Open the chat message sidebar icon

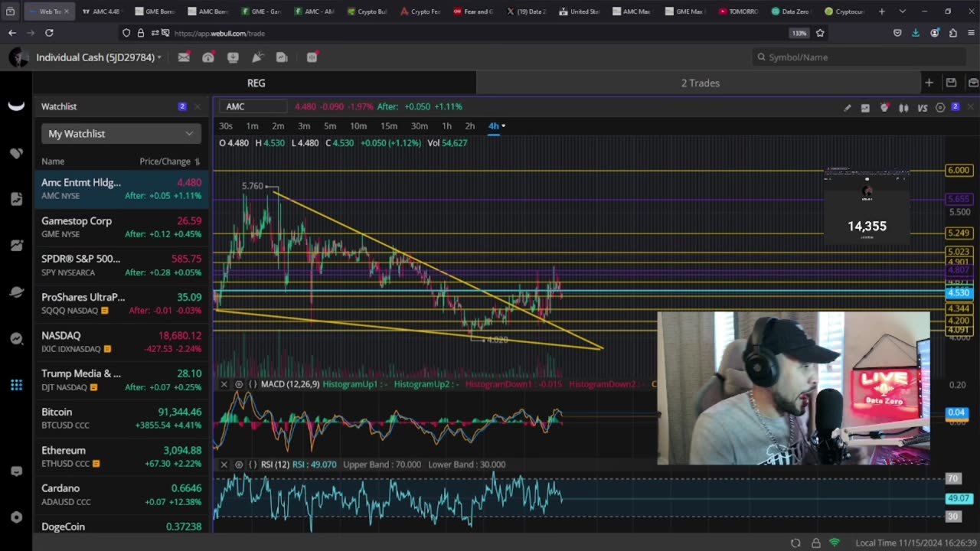pyautogui.click(x=16, y=471)
